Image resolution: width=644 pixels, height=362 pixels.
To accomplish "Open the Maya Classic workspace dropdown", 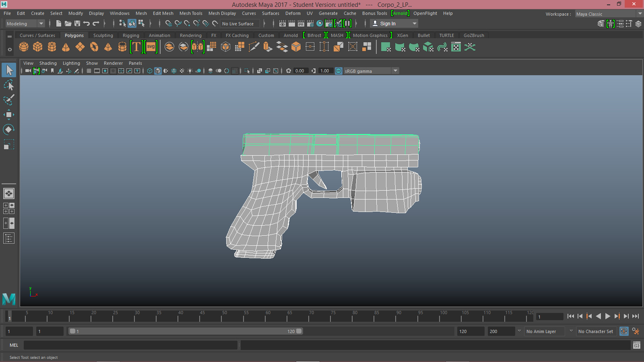I will (640, 14).
